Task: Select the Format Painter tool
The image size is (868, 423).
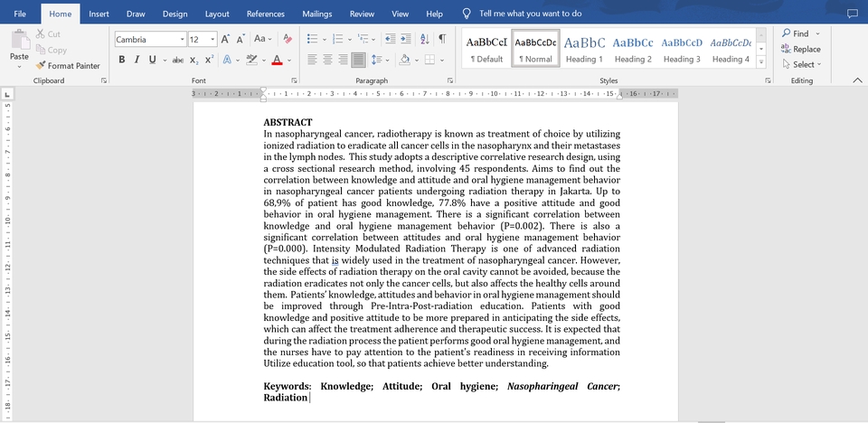Action: click(x=68, y=65)
